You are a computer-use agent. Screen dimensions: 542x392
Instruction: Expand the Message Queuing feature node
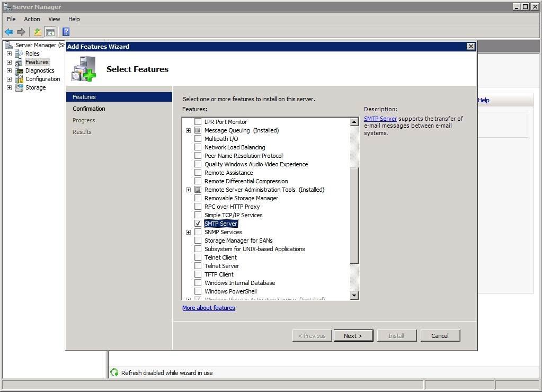188,130
